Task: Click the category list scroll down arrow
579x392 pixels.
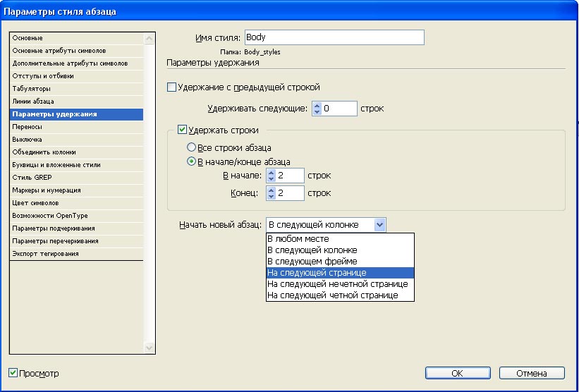Action: (150, 348)
